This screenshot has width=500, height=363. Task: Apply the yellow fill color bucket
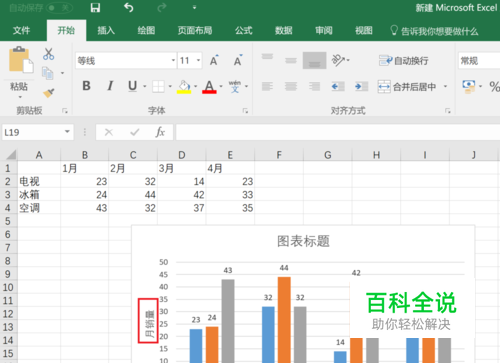[184, 87]
